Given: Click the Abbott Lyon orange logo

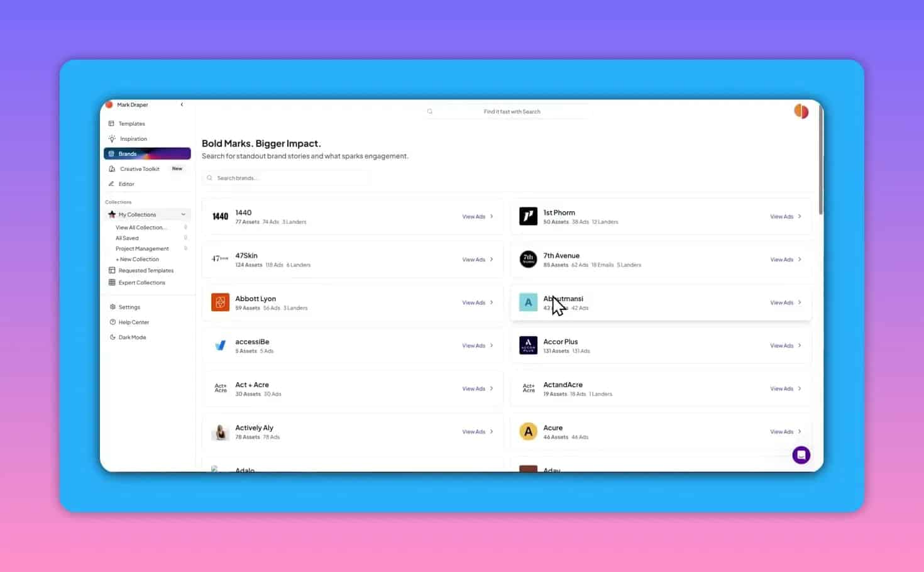Looking at the screenshot, I should (220, 302).
